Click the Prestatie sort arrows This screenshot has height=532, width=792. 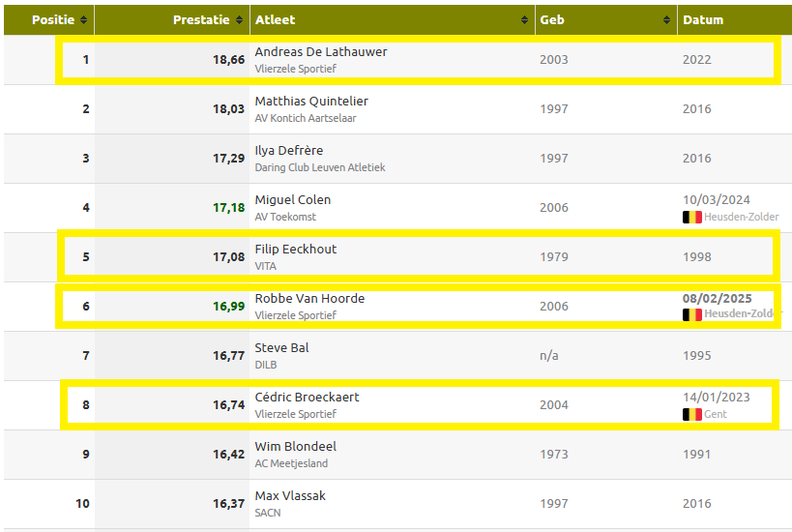point(239,20)
